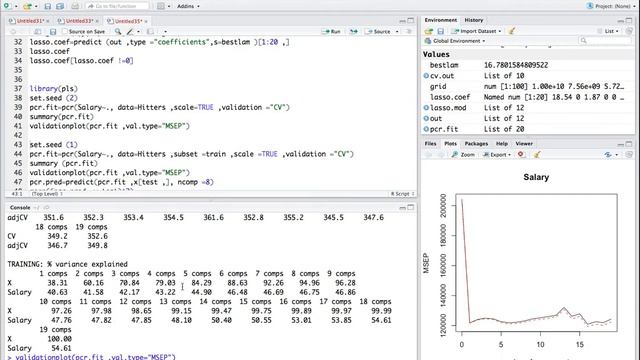Screen dimensions: 640x360
Task: Close the Untitled35 tab
Action: pyautogui.click(x=146, y=21)
